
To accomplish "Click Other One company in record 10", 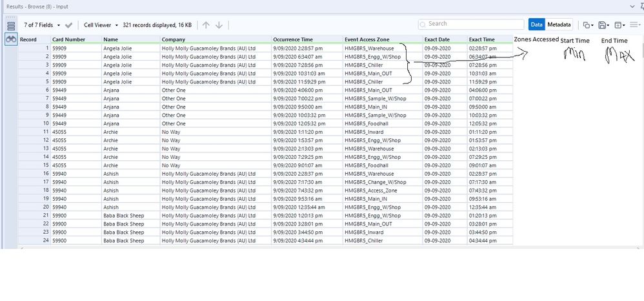I will [216, 124].
